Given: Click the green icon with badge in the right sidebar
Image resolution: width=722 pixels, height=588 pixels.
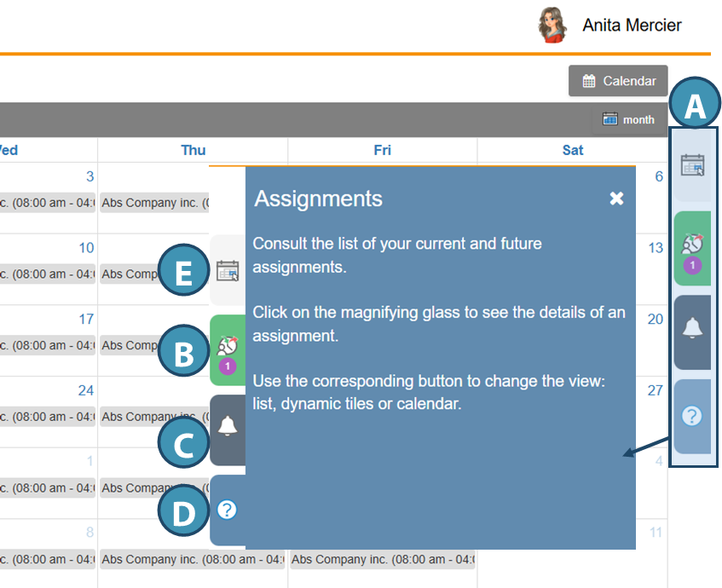Looking at the screenshot, I should coord(692,247).
